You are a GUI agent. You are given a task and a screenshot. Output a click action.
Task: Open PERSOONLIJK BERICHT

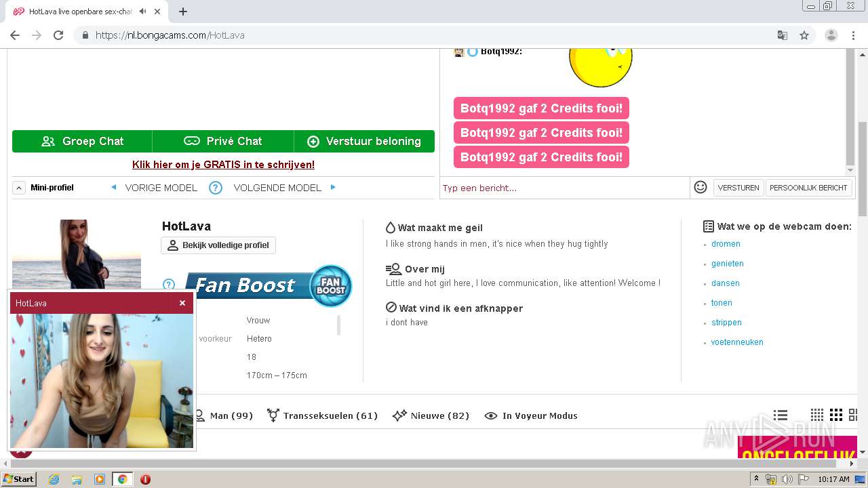click(808, 188)
